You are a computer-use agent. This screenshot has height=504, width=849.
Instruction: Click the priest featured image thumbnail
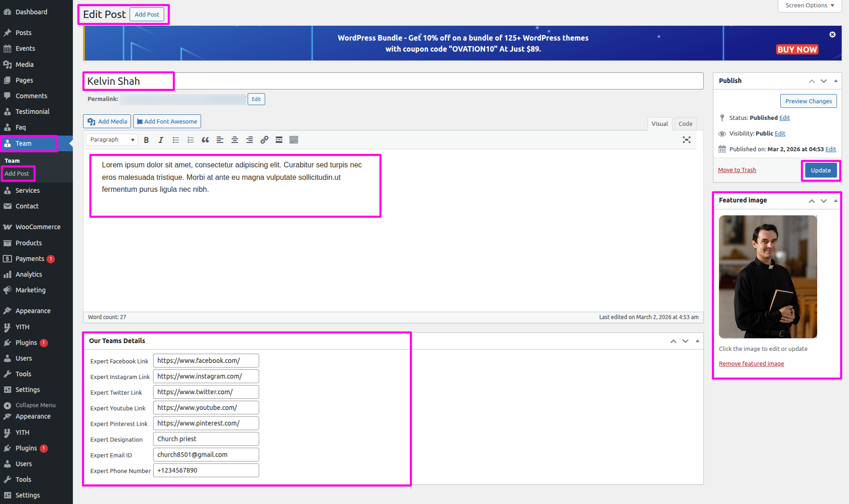[x=767, y=277]
